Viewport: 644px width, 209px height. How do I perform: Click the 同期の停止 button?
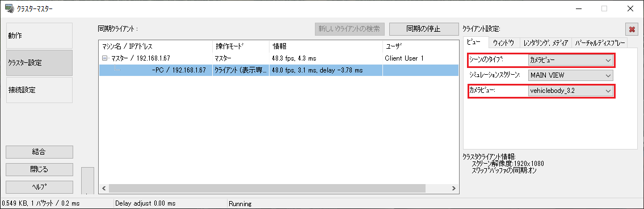pos(423,29)
